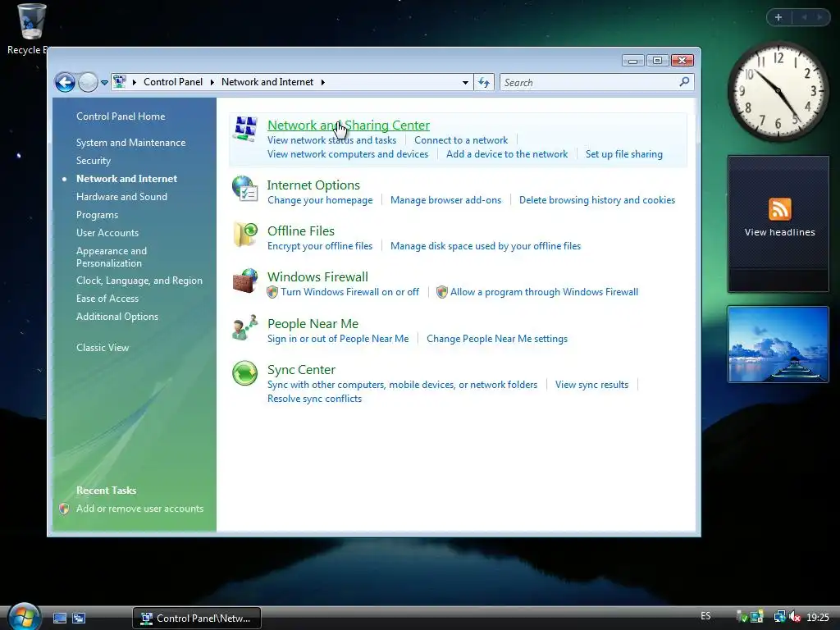This screenshot has height=630, width=840.
Task: Open Network and Sharing Center heading link
Action: coord(348,126)
